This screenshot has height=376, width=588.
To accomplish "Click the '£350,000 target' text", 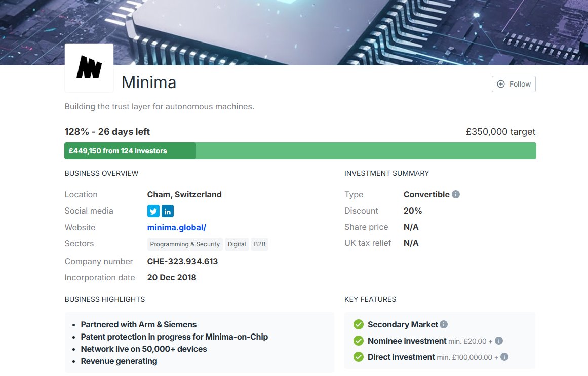I will tap(500, 132).
